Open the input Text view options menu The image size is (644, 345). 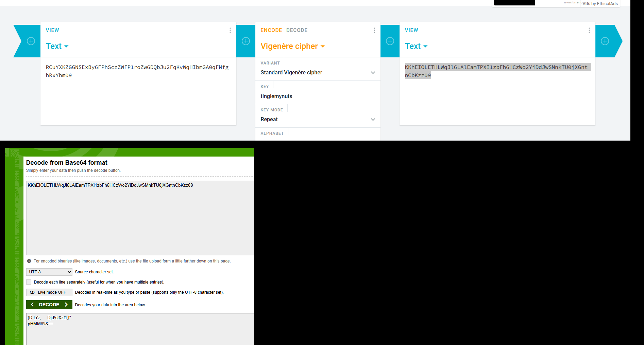230,30
